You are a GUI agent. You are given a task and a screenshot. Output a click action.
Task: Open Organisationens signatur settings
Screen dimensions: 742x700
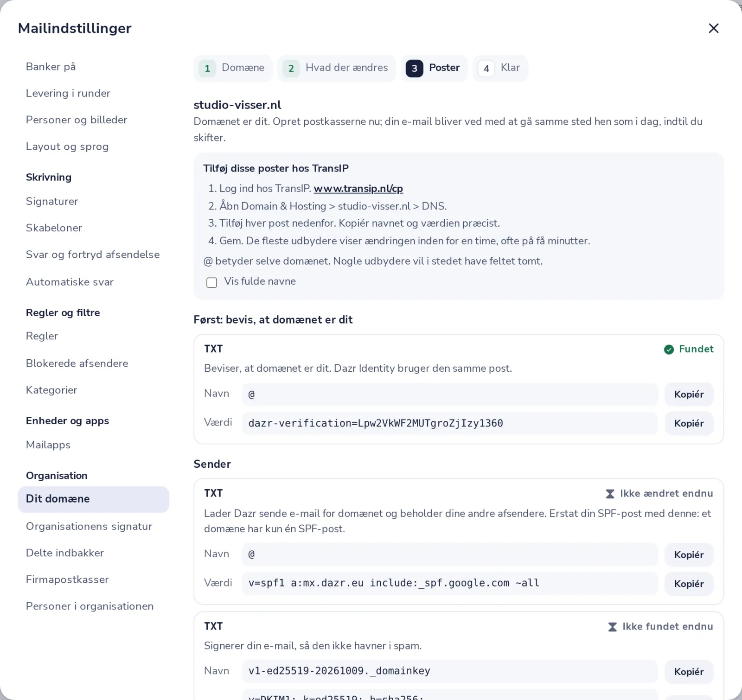pos(94,526)
